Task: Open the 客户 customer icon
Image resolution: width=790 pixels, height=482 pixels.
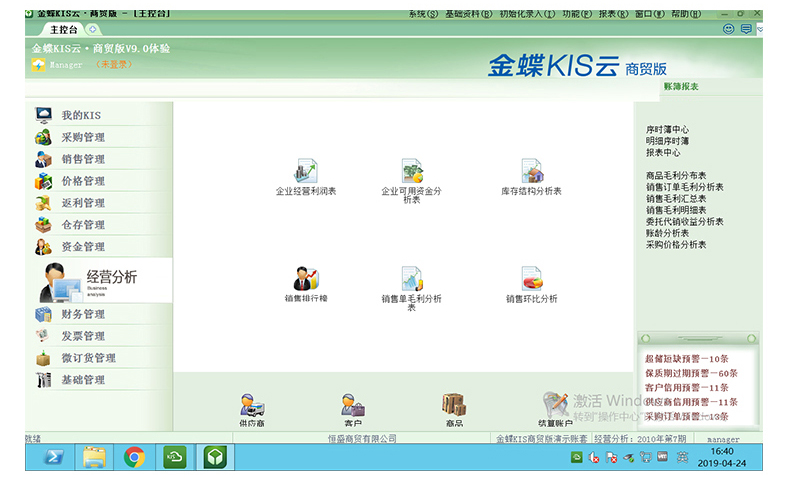Action: tap(353, 405)
